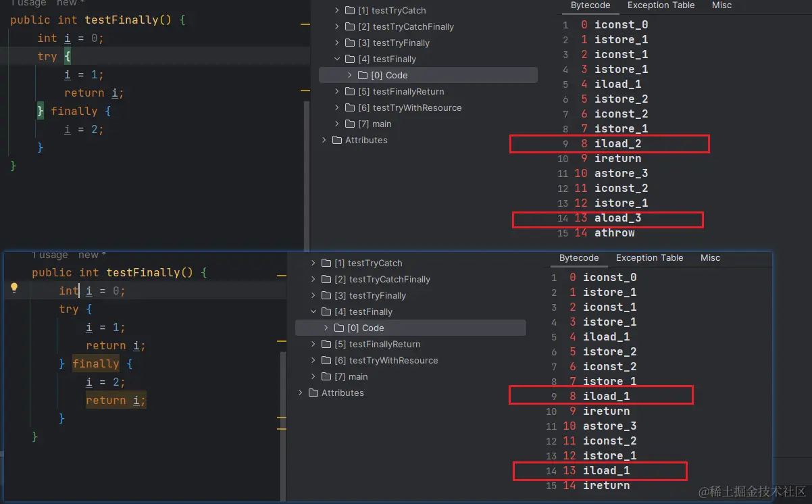Select the 'athrow' instruction at offset 14

click(615, 233)
